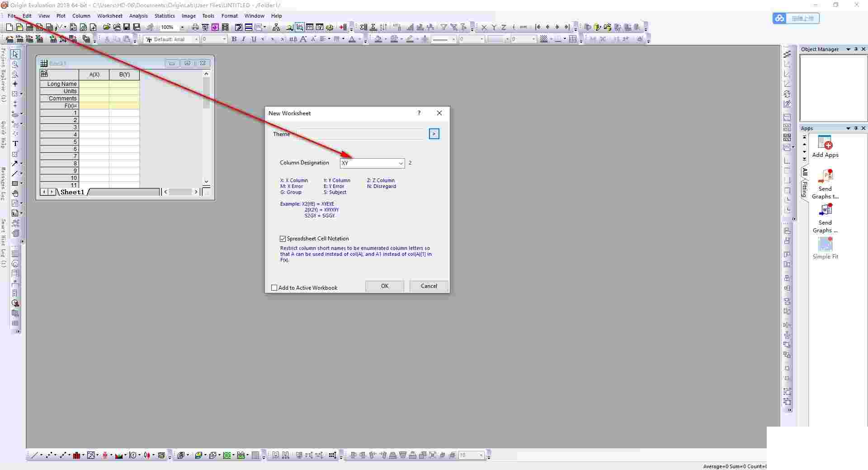Click the column chart icon in bottom toolbar
The image size is (868, 470).
point(77,455)
